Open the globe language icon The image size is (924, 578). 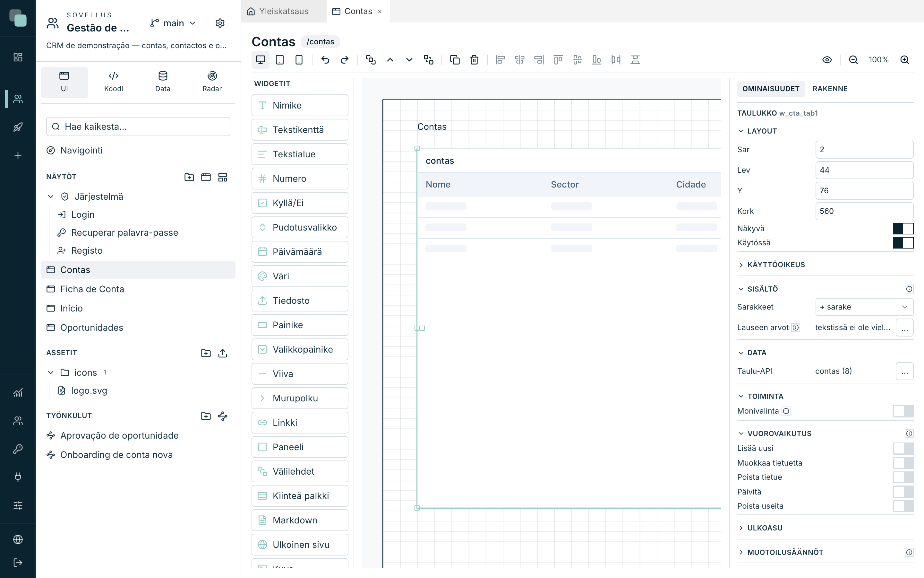(x=18, y=539)
